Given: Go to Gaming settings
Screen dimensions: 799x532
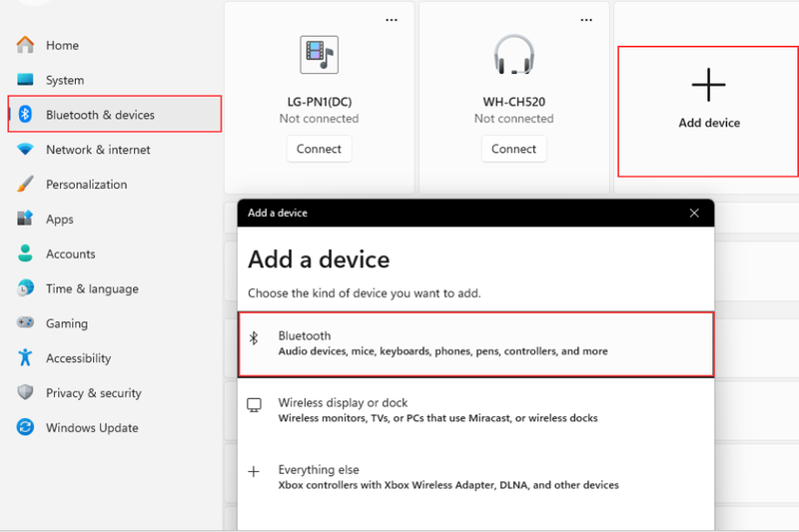Looking at the screenshot, I should point(115,323).
